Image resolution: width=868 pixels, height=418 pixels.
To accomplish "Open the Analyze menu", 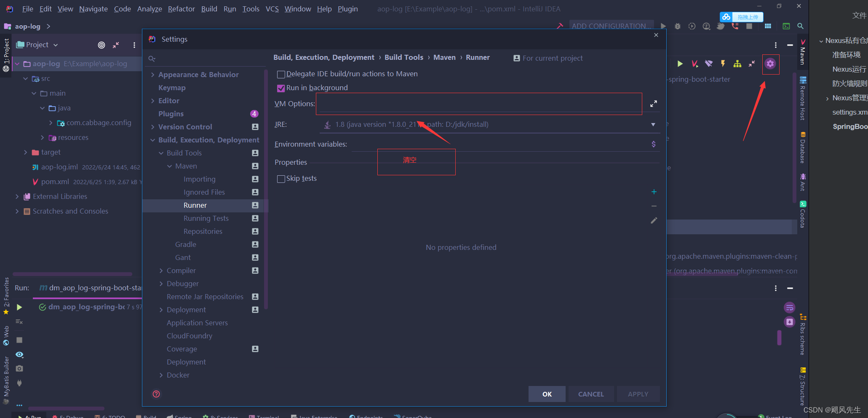I will tap(150, 9).
